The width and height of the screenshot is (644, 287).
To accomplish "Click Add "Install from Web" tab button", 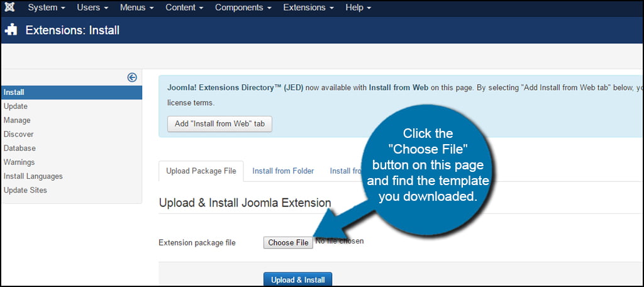I will [219, 124].
